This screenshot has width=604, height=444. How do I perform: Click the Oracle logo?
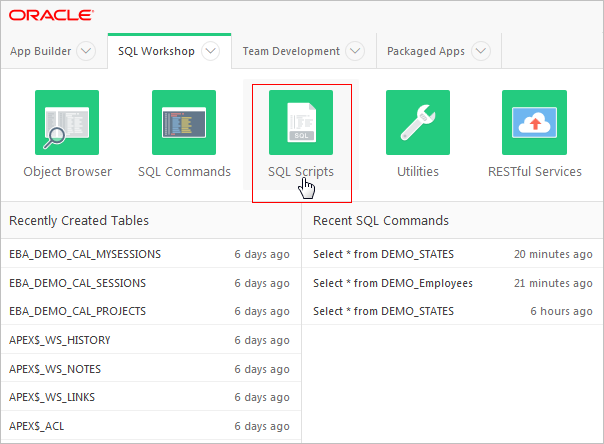coord(52,15)
